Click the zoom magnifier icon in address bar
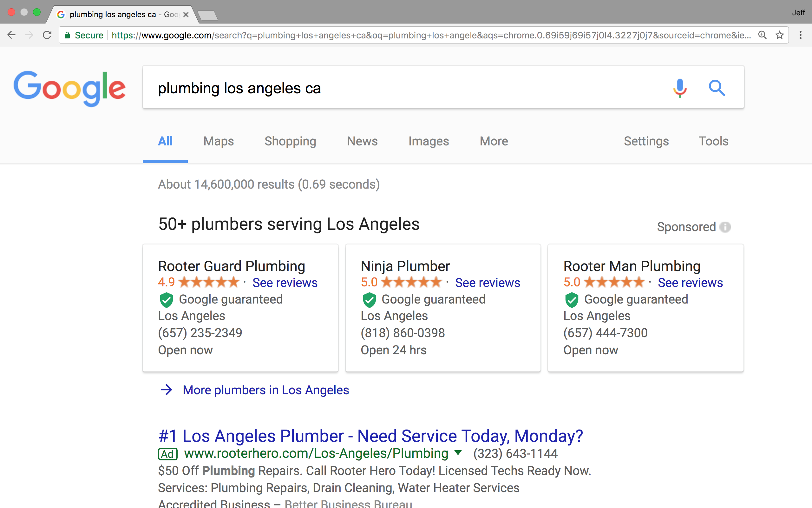The width and height of the screenshot is (812, 508). pos(762,35)
